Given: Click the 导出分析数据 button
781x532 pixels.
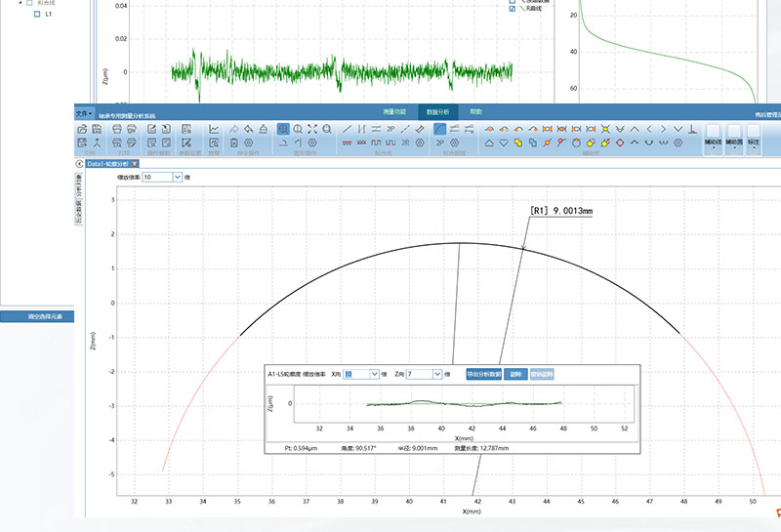Looking at the screenshot, I should (484, 374).
